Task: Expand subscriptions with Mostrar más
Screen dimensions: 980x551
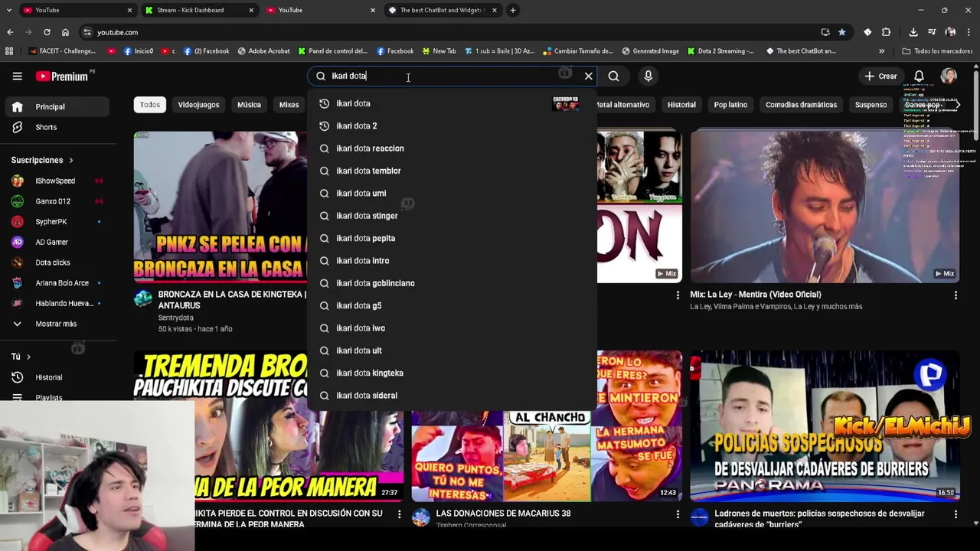Action: point(56,324)
